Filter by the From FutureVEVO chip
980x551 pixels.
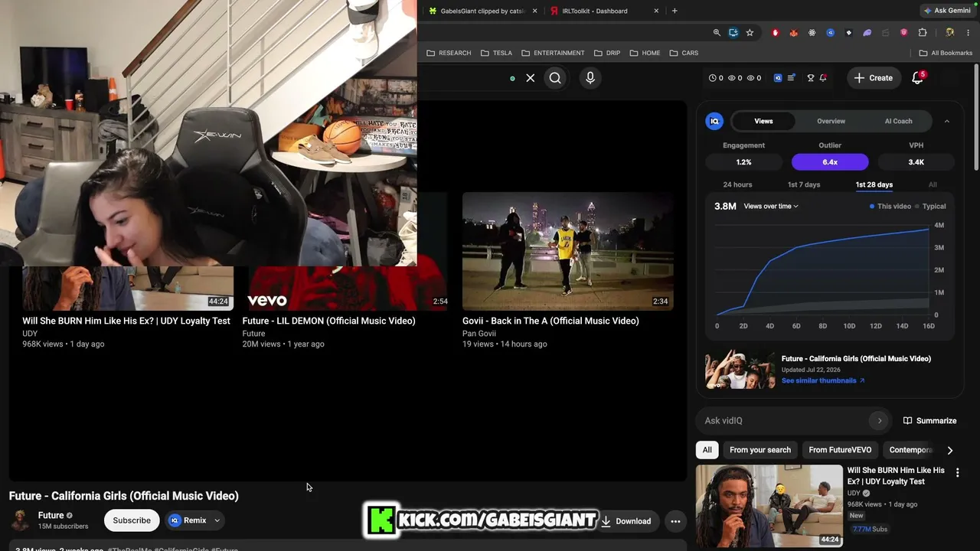(840, 450)
